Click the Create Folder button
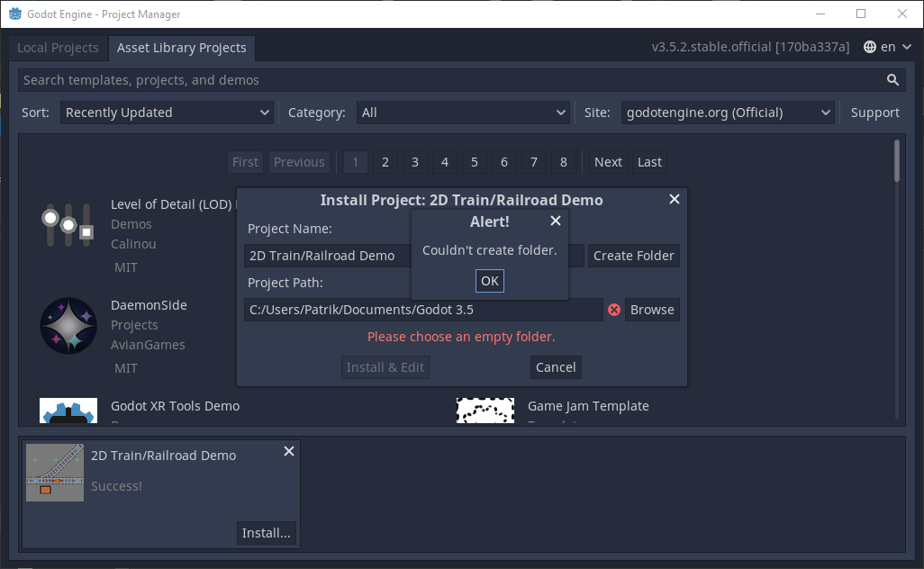Screen dimensions: 924x569 click(633, 256)
